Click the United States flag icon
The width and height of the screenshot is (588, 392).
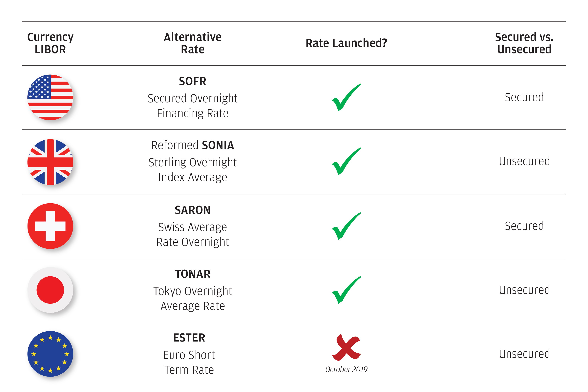click(50, 97)
